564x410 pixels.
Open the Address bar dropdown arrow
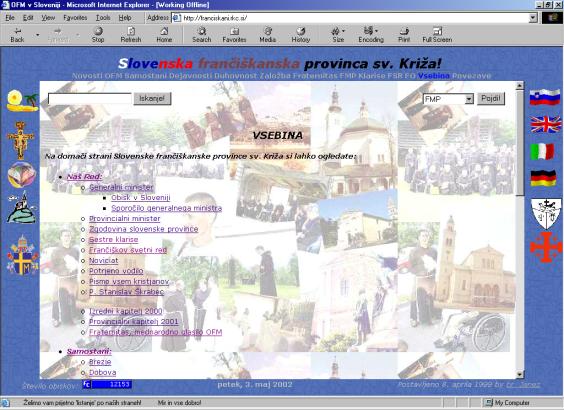[x=533, y=18]
